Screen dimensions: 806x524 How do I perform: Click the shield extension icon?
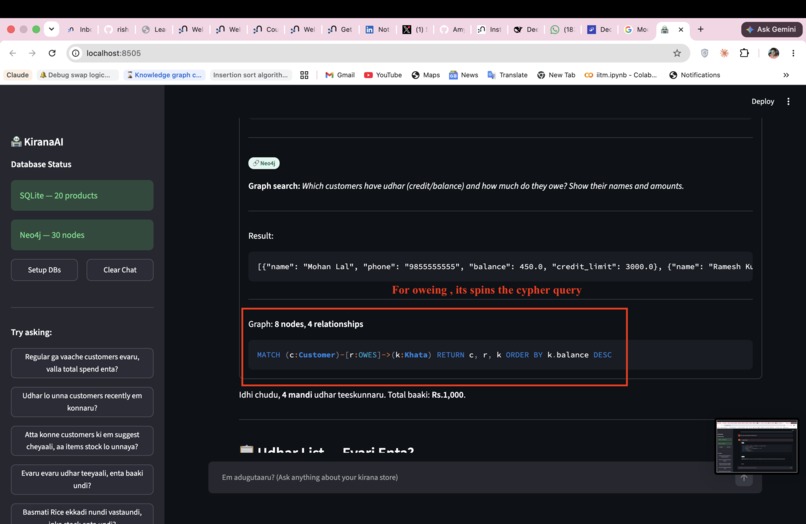tap(704, 53)
